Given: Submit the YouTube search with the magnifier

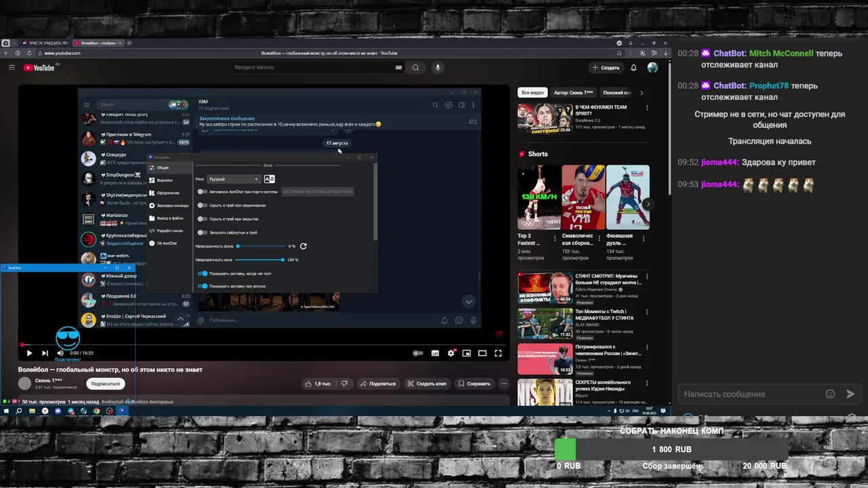Looking at the screenshot, I should 416,68.
